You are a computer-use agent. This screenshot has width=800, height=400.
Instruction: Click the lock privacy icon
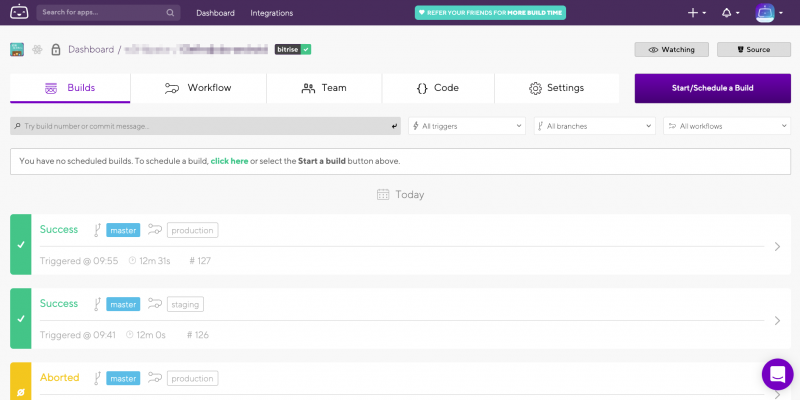(55, 49)
